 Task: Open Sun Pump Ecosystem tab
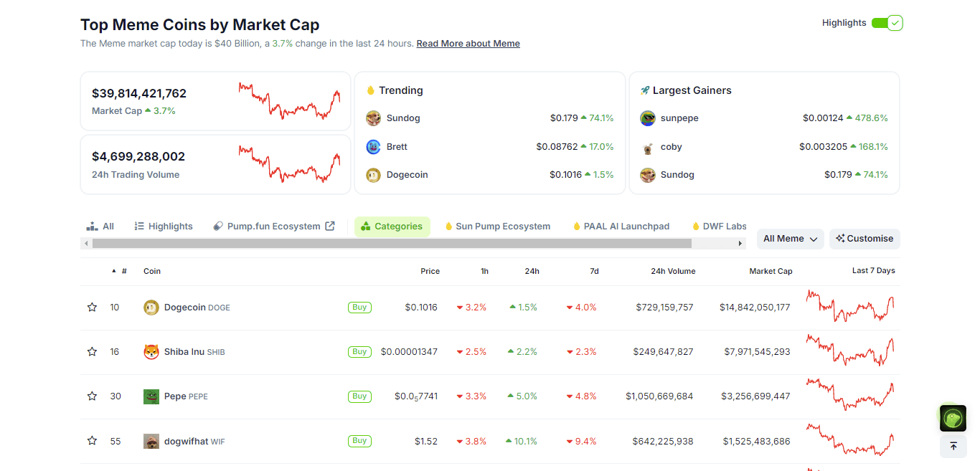click(x=498, y=227)
